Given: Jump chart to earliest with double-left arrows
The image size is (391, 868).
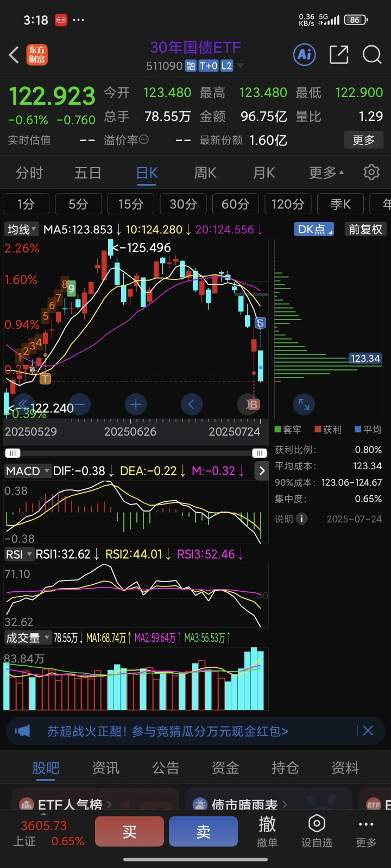Looking at the screenshot, I should coord(24,404).
